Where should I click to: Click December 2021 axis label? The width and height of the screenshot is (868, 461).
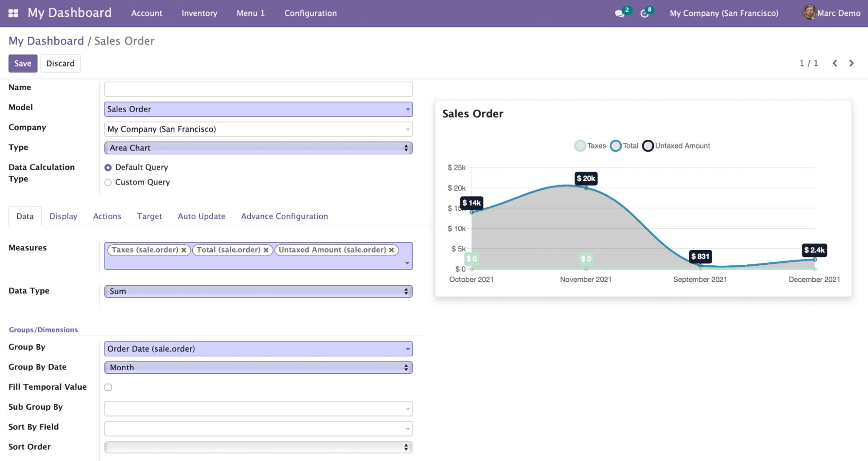[814, 280]
